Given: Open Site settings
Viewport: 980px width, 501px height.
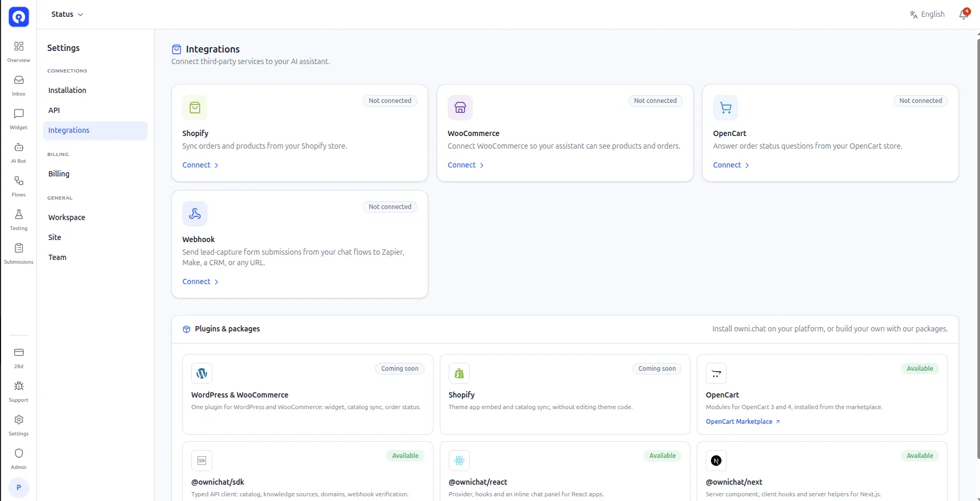Looking at the screenshot, I should (95, 237).
